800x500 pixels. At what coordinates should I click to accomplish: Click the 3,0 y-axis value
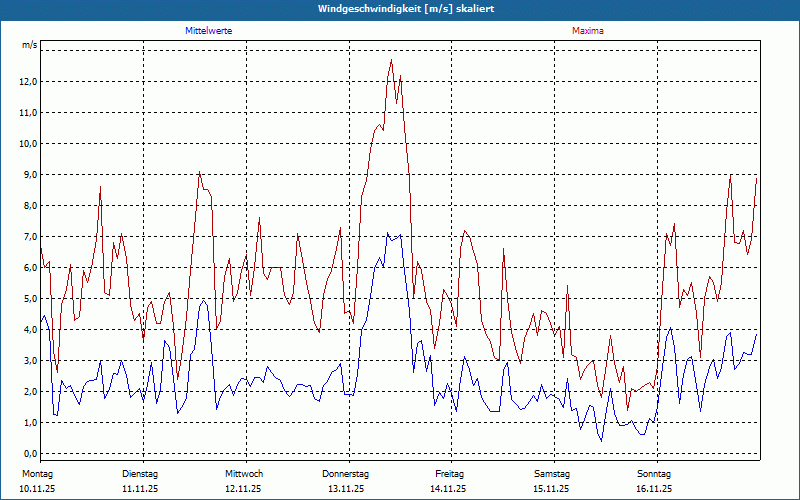point(31,361)
